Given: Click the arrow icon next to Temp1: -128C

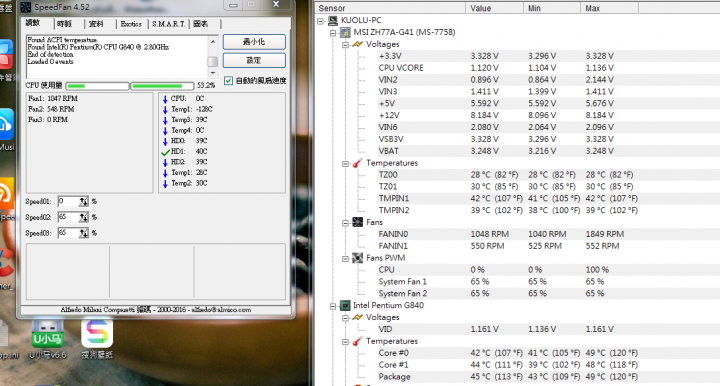Looking at the screenshot, I should 165,109.
